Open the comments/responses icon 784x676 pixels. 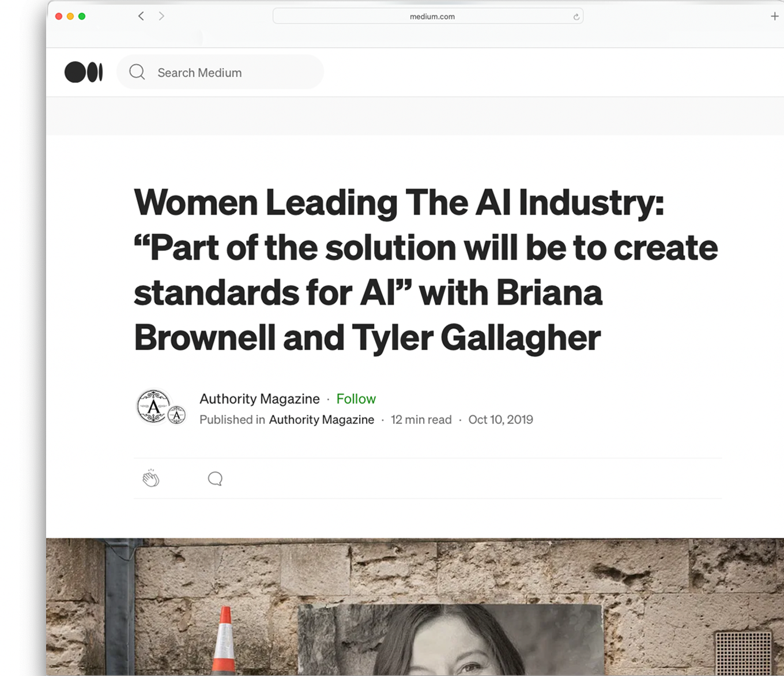click(x=215, y=479)
